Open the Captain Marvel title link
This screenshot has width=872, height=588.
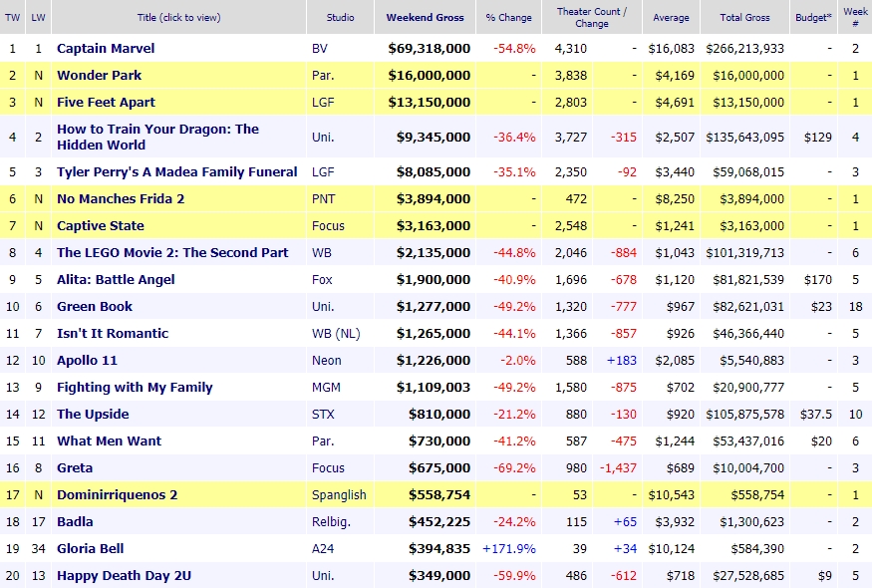click(x=106, y=49)
